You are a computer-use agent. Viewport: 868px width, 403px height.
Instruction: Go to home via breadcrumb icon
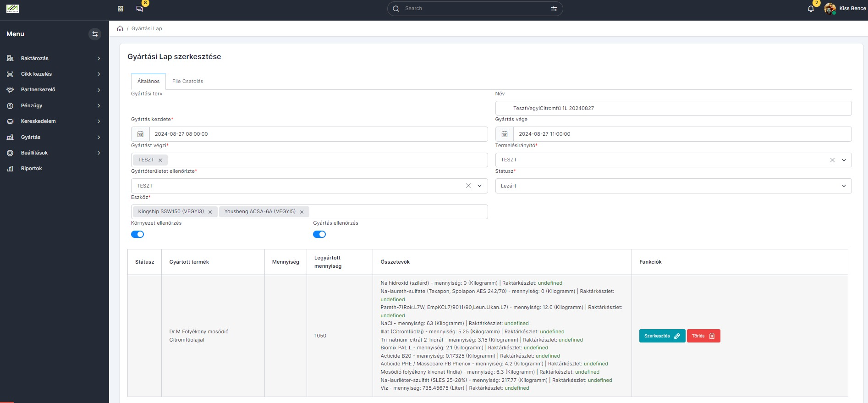120,28
